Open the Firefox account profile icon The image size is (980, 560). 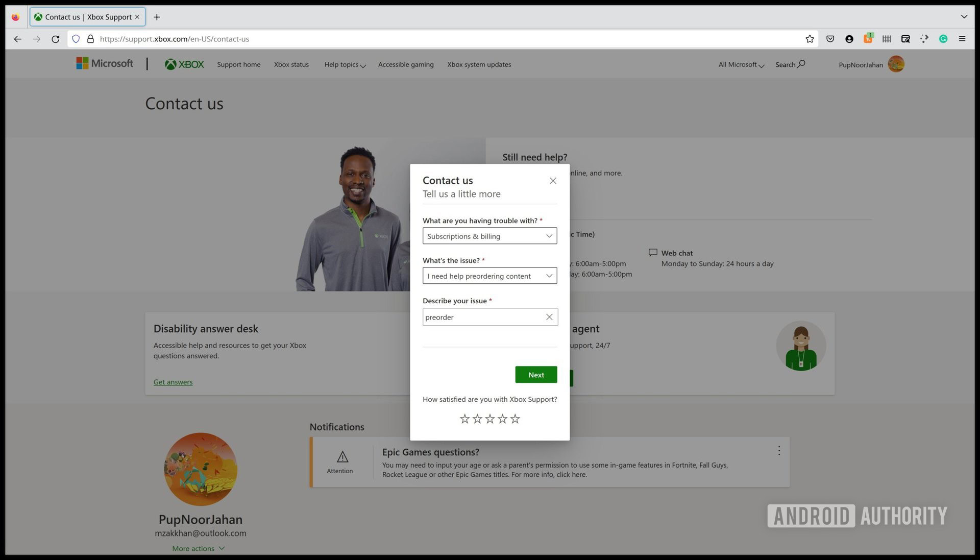coord(849,38)
